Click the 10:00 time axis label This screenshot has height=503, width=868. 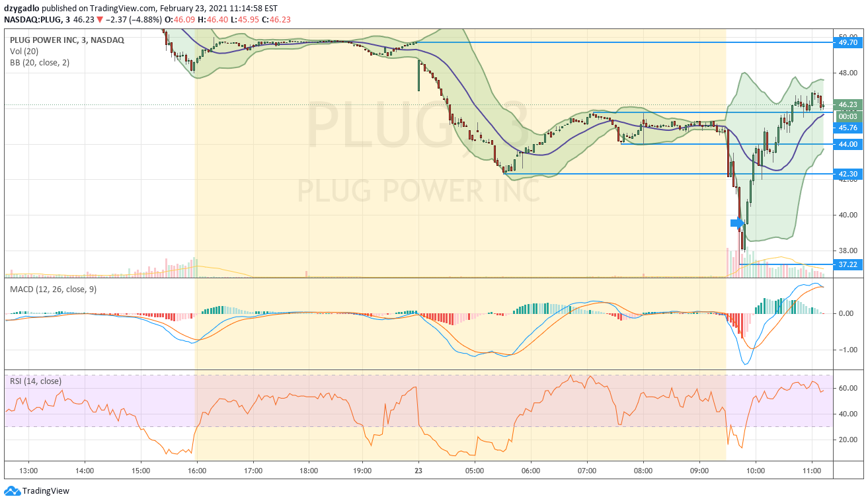pos(756,471)
